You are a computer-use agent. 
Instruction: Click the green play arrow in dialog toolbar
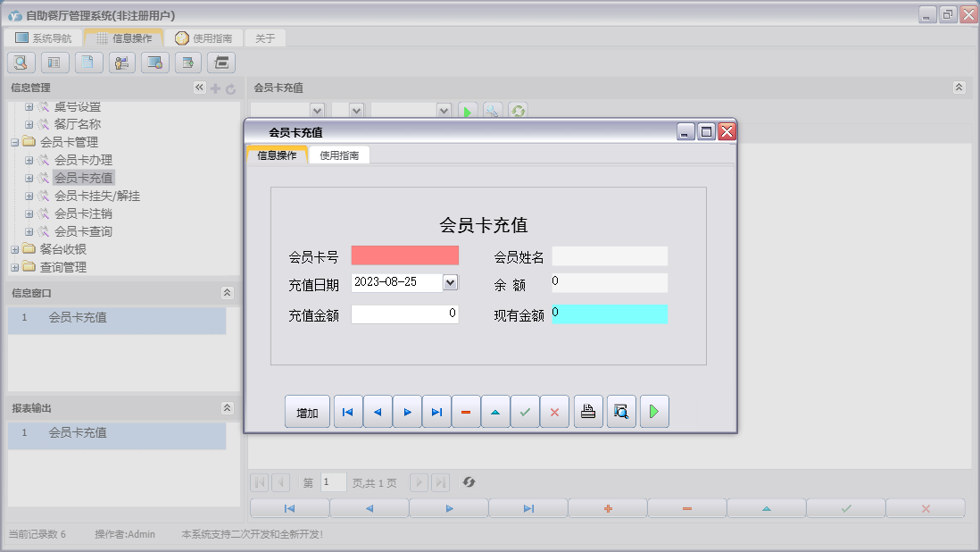pos(654,412)
